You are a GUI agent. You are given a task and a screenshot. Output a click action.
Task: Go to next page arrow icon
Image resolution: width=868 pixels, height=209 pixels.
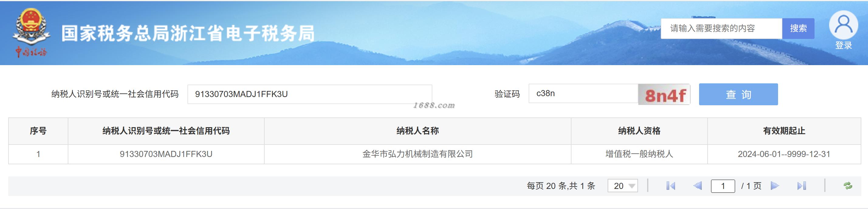click(x=775, y=186)
